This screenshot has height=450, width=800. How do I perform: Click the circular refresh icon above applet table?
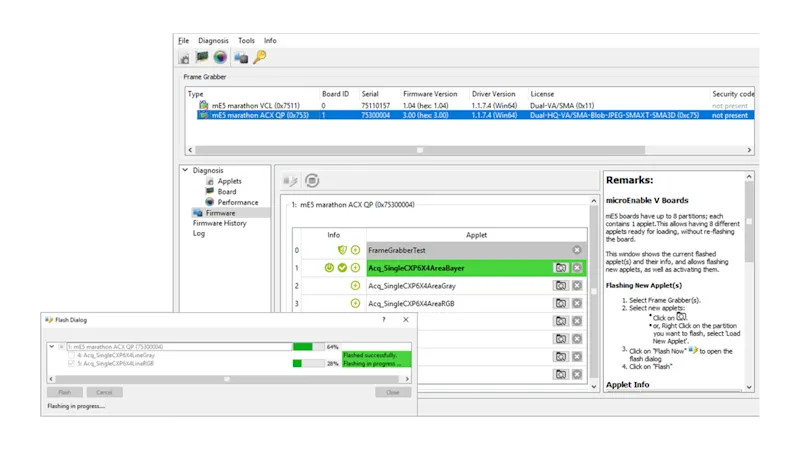click(312, 181)
